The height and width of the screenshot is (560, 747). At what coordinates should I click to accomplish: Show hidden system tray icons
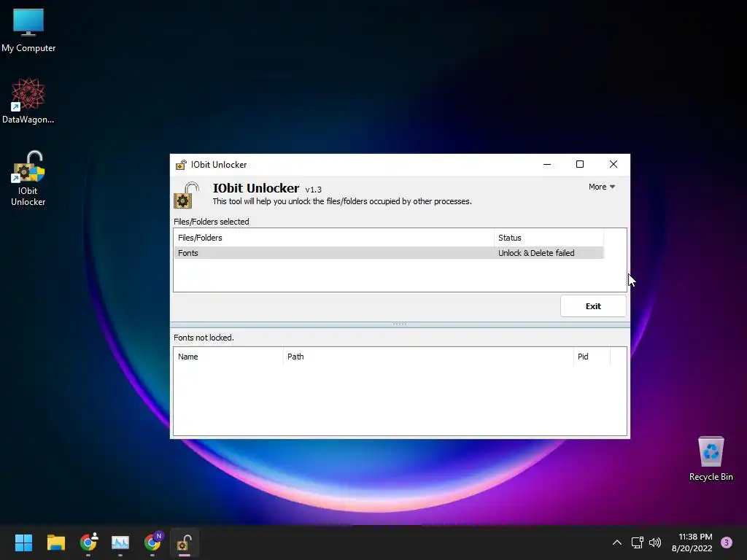(x=617, y=542)
